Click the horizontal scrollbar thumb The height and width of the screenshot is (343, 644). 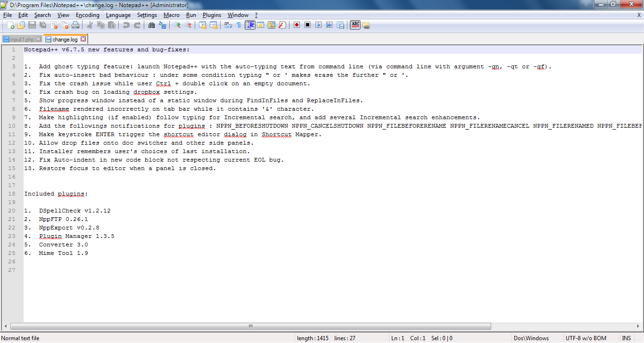(x=250, y=326)
